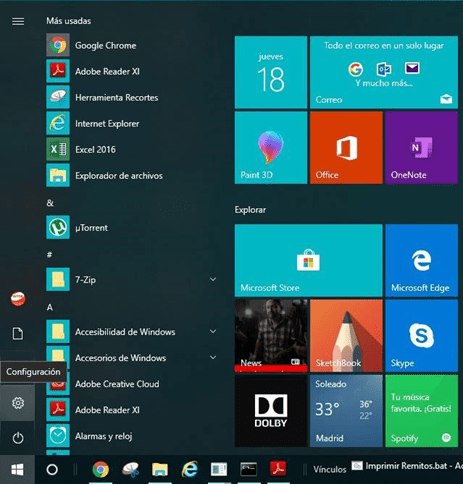Viewport: 463px width, 484px height.
Task: Open the Correo mail tile
Action: (x=384, y=72)
